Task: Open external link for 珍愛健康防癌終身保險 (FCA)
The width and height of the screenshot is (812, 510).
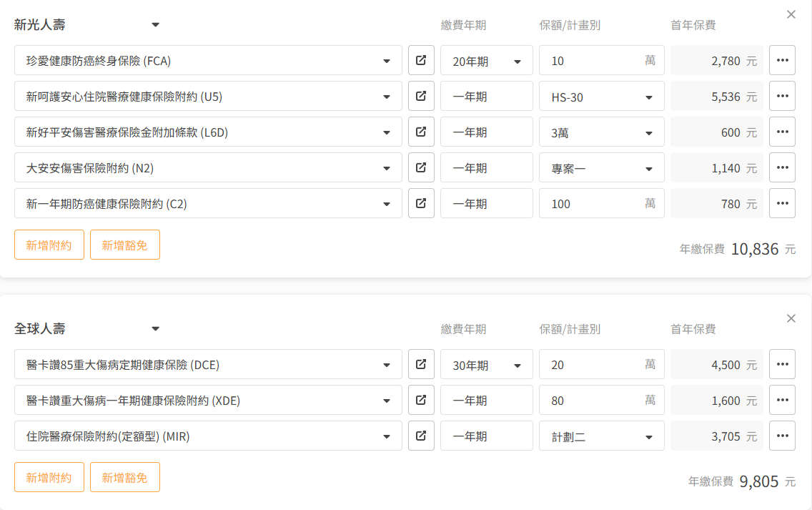Action: pos(421,60)
